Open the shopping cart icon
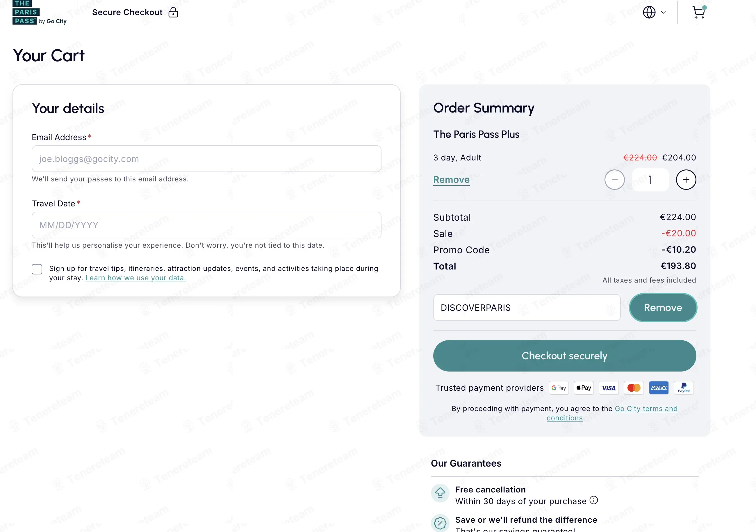This screenshot has height=532, width=756. pyautogui.click(x=698, y=13)
